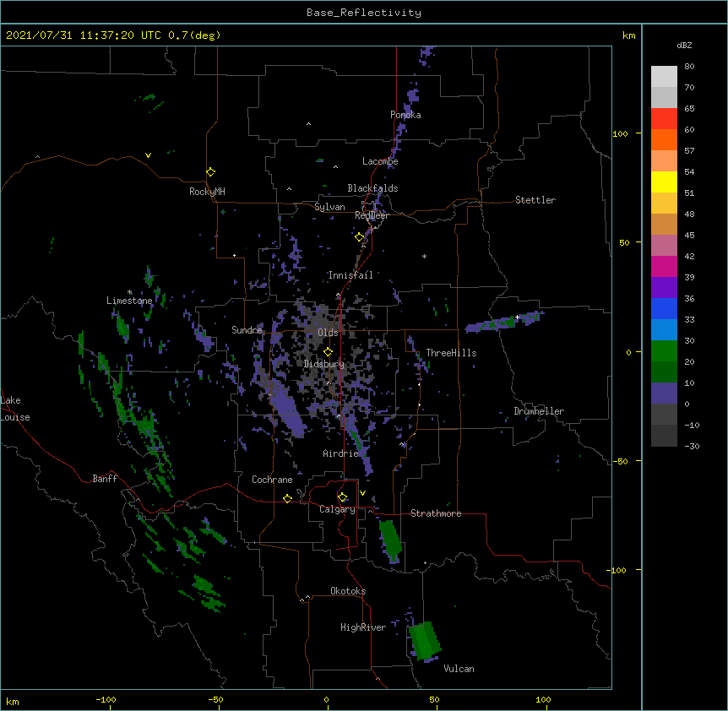Image resolution: width=728 pixels, height=711 pixels.
Task: Select the -10 dBZ dark gray swatch
Action: pos(664,436)
